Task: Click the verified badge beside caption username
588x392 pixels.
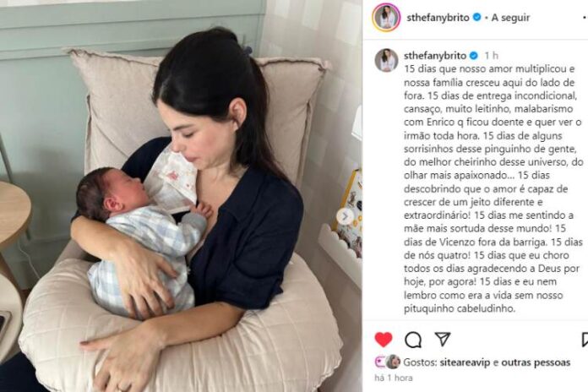Action: click(474, 56)
